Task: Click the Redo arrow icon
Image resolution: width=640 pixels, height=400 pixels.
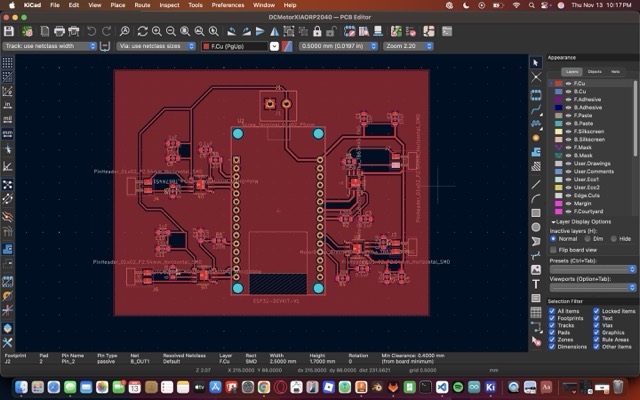Action: coord(106,31)
